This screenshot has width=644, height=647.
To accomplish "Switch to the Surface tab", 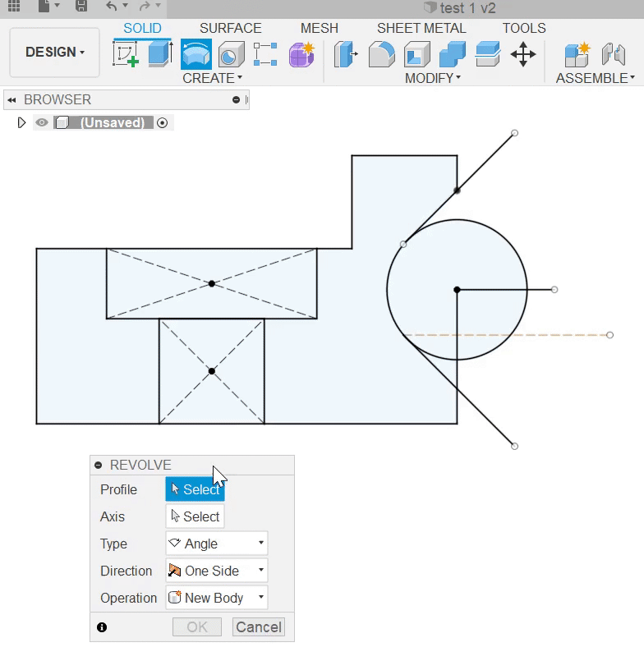I will pyautogui.click(x=230, y=28).
